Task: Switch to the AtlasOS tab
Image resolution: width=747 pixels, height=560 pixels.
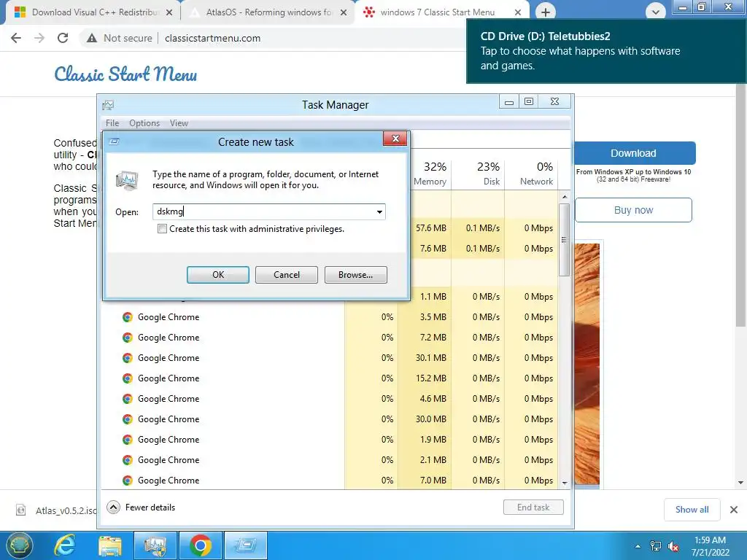Action: coord(268,12)
